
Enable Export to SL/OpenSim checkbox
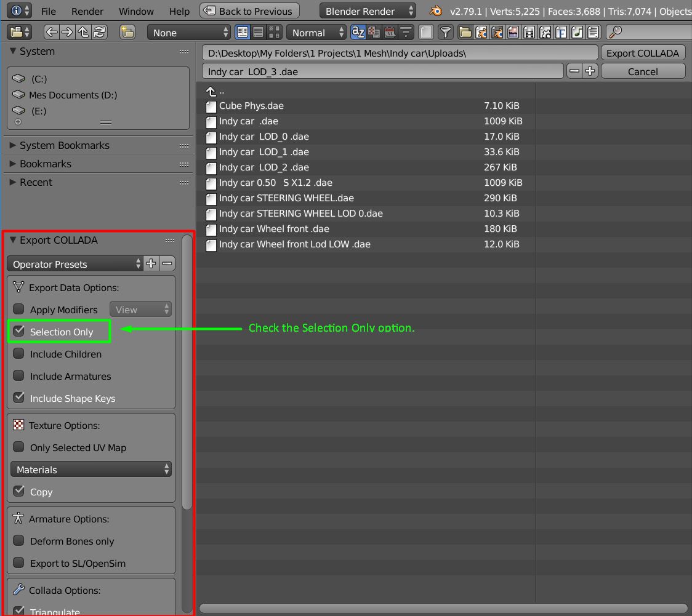pos(18,562)
